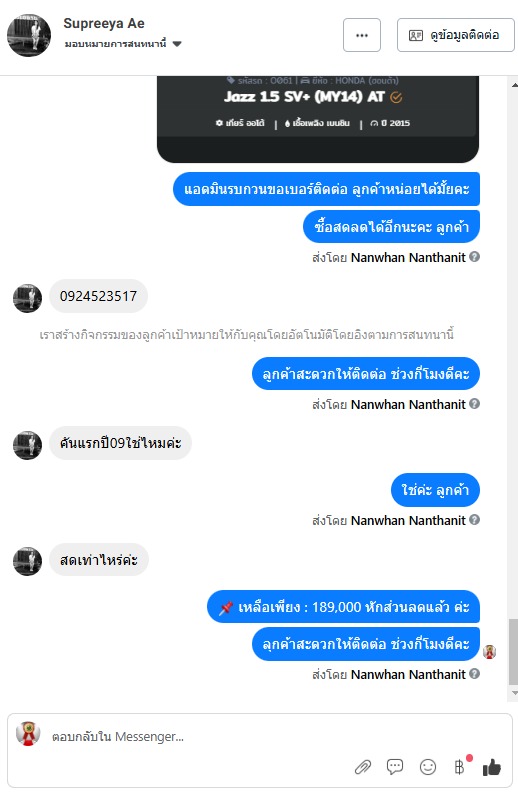Click help icon under ใช่ค่ะ ลูกค้า message
The image size is (518, 796).
tap(474, 520)
